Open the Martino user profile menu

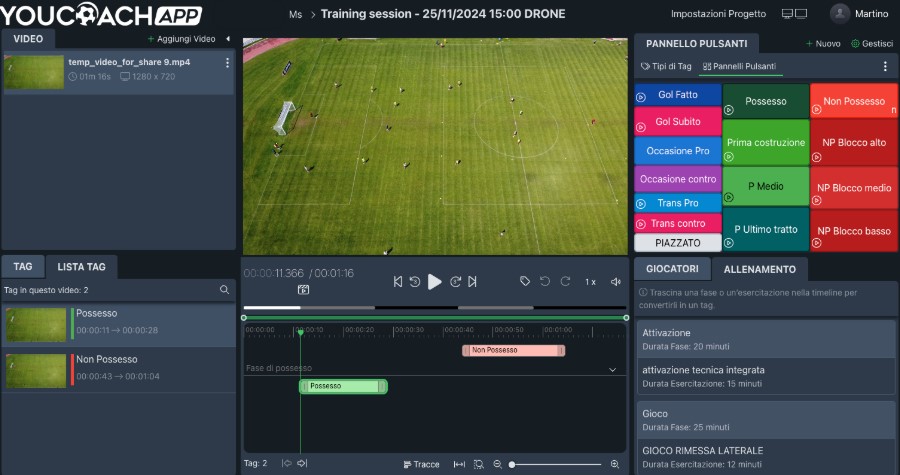tap(859, 14)
